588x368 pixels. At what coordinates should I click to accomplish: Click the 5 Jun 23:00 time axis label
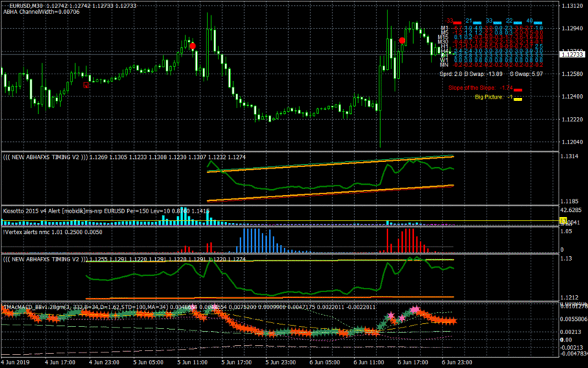[x=281, y=362]
